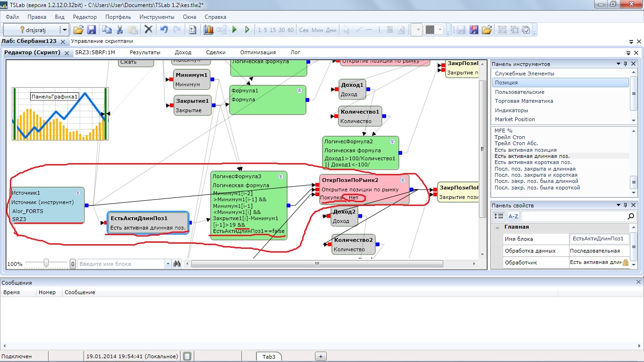Save the script with the floppy disk icon
This screenshot has height=362, width=644.
click(x=91, y=30)
